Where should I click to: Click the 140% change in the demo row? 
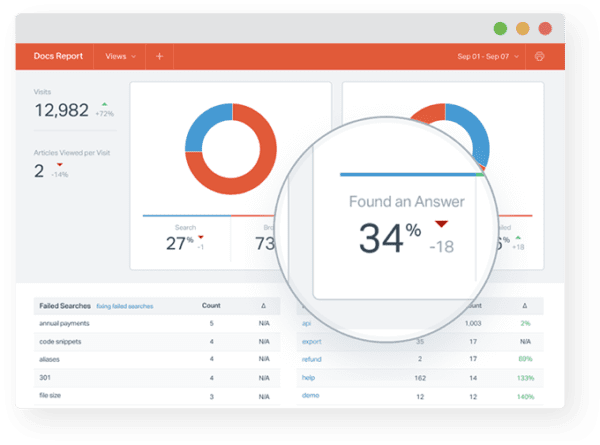click(x=525, y=397)
